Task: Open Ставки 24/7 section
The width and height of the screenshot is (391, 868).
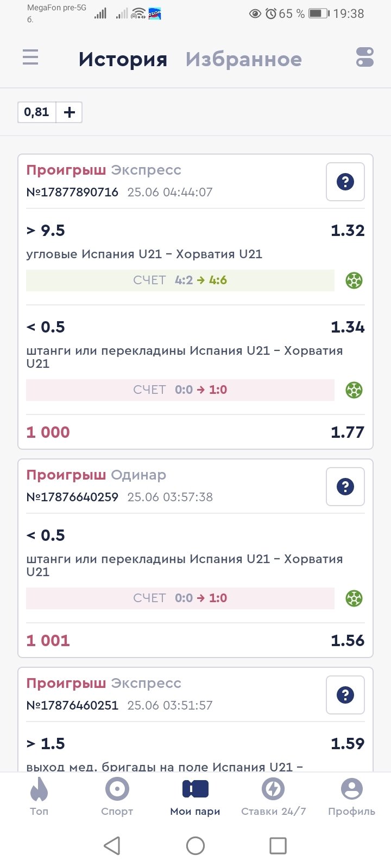Action: (274, 796)
